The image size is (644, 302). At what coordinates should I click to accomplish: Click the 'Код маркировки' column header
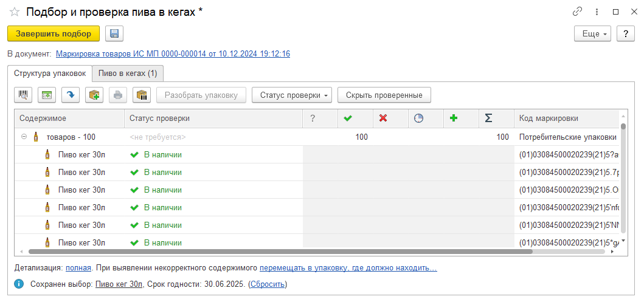tap(567, 118)
